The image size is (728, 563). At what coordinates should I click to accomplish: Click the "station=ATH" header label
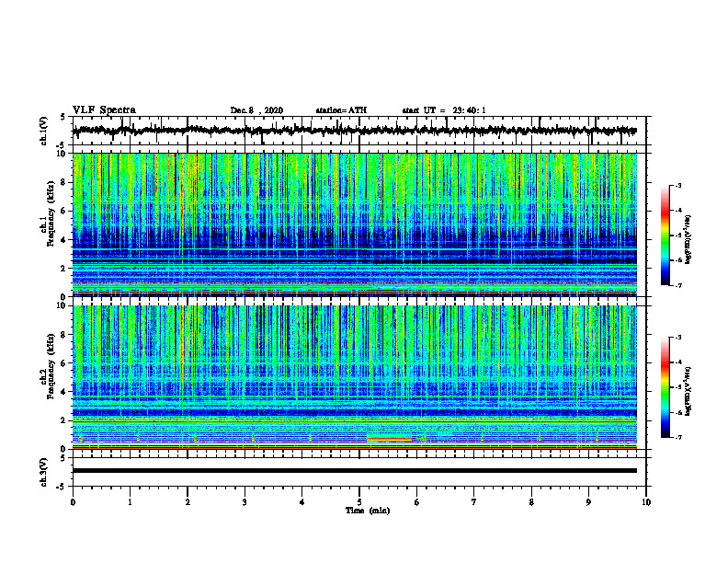pyautogui.click(x=341, y=110)
